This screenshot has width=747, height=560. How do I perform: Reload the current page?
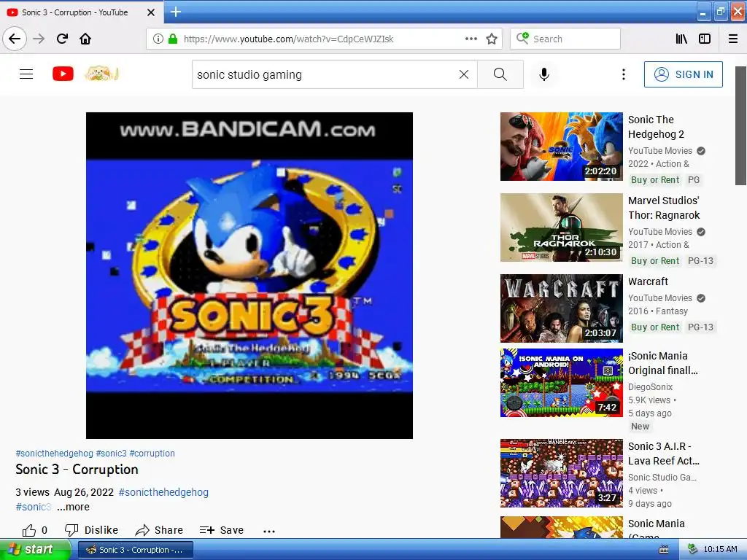click(62, 39)
